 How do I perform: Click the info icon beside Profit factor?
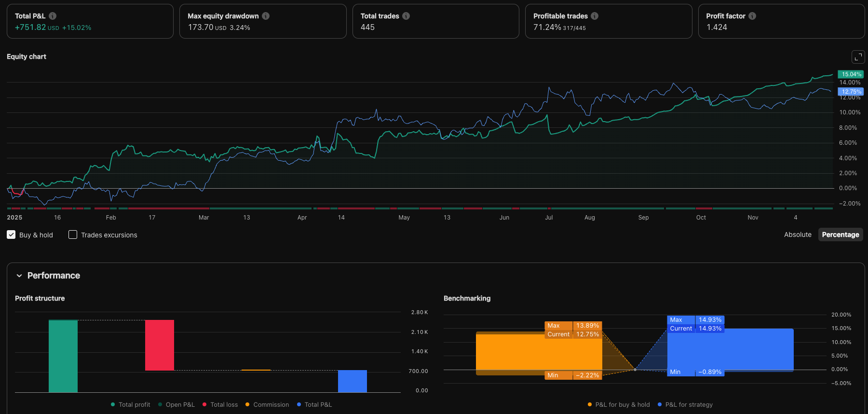pyautogui.click(x=752, y=16)
